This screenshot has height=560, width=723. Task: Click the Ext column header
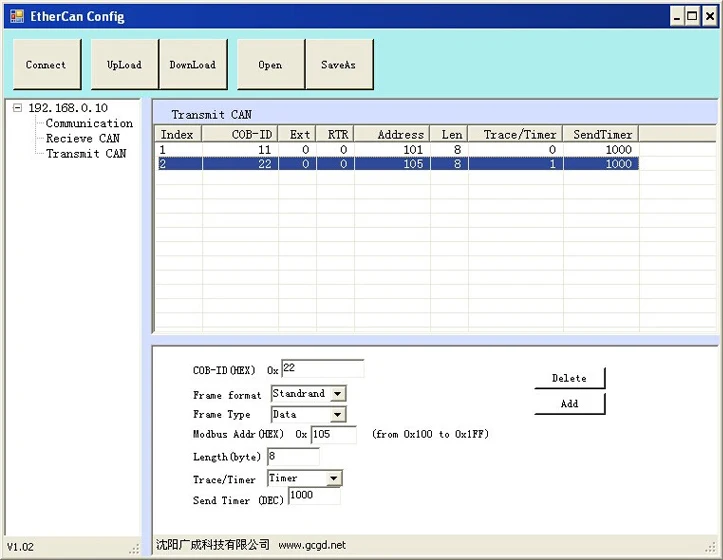point(297,134)
